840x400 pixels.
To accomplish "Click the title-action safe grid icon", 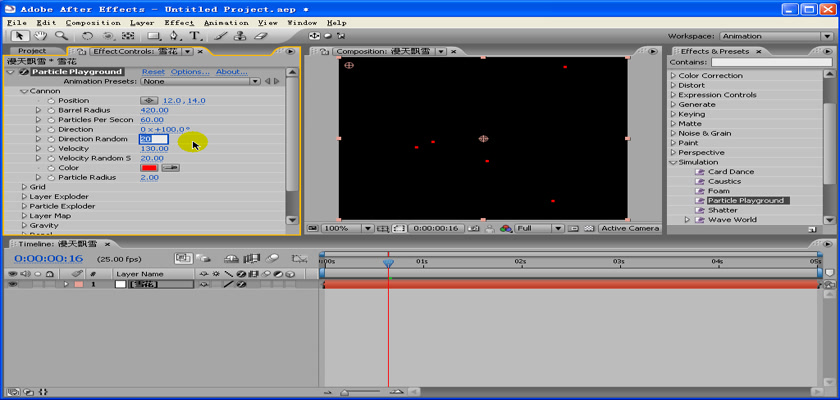I will (x=382, y=229).
